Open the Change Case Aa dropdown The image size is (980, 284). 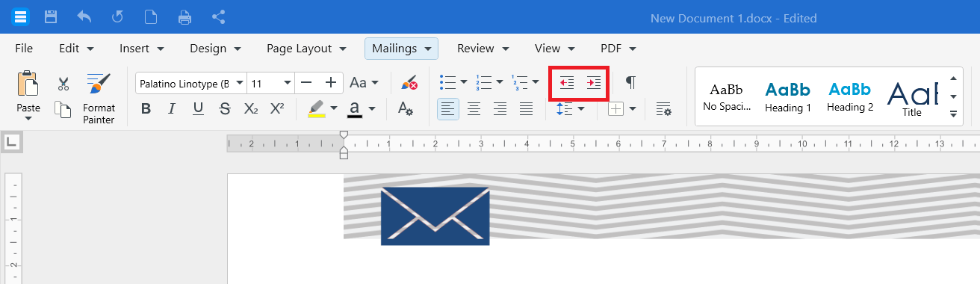pos(364,83)
